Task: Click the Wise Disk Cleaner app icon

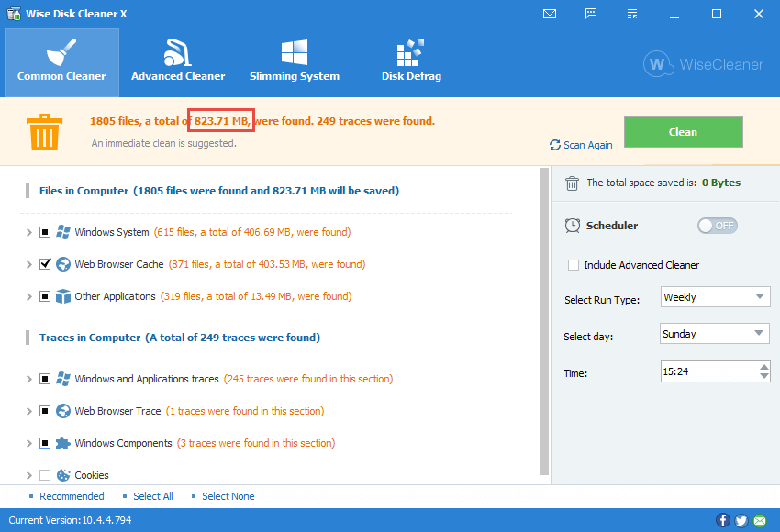Action: point(14,14)
